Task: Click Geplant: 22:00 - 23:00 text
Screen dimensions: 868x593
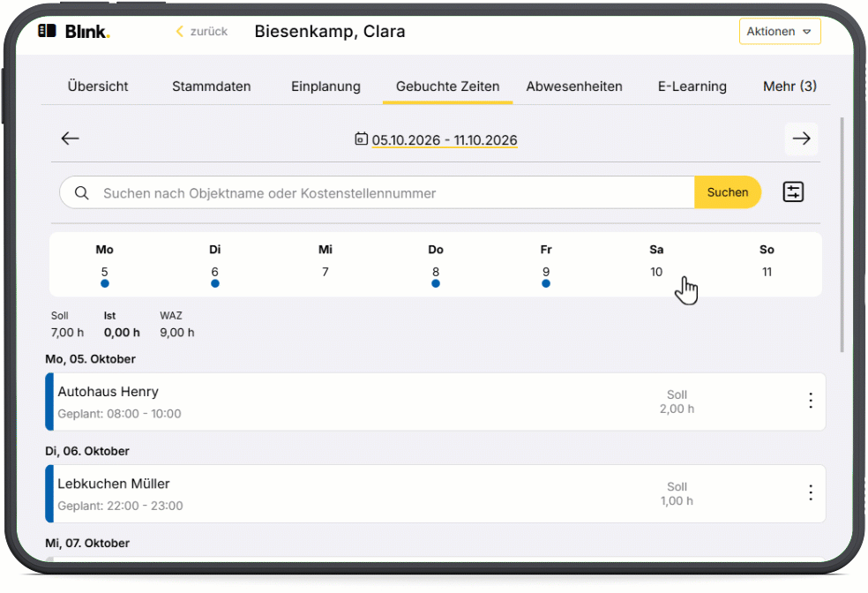Action: tap(120, 506)
